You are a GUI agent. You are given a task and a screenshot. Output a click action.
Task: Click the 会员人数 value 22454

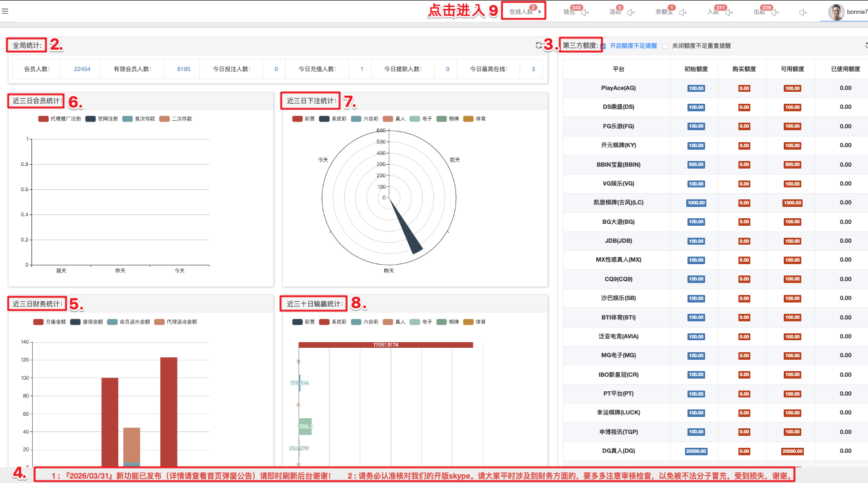click(82, 69)
